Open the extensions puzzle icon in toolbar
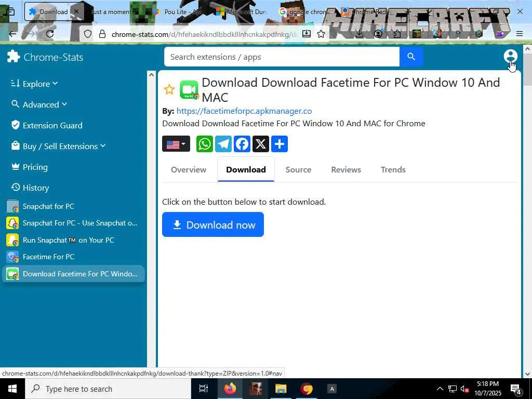Image resolution: width=532 pixels, height=399 pixels. 397,34
